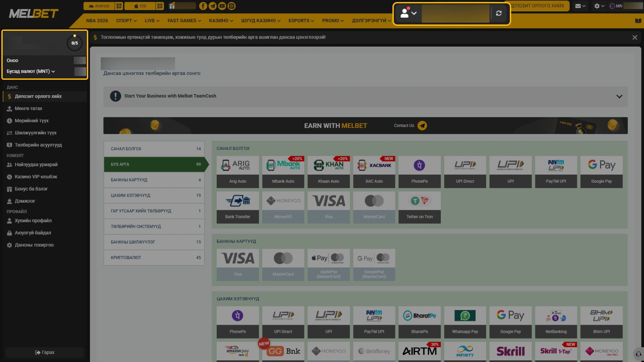Click the Дансны тохиргоо gear icon
This screenshot has width=644, height=362.
coord(9,245)
